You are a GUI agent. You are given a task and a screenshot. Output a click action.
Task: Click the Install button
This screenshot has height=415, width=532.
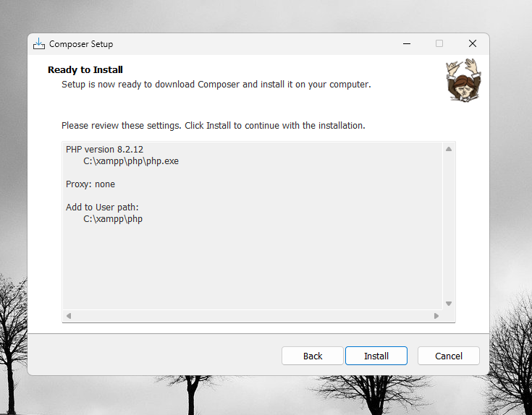pyautogui.click(x=376, y=356)
